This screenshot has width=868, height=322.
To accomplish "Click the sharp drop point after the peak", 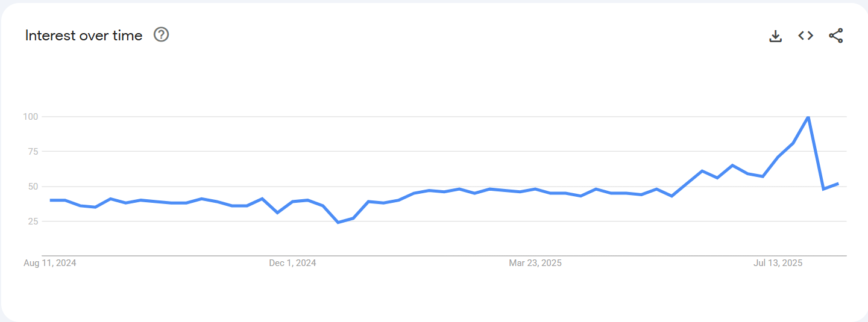I will pos(823,189).
